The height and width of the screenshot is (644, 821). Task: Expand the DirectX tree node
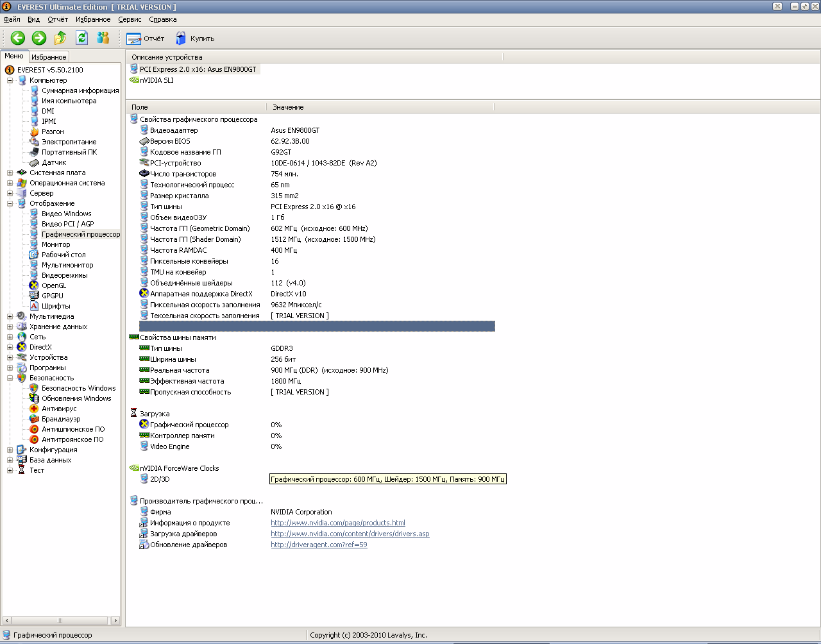10,347
